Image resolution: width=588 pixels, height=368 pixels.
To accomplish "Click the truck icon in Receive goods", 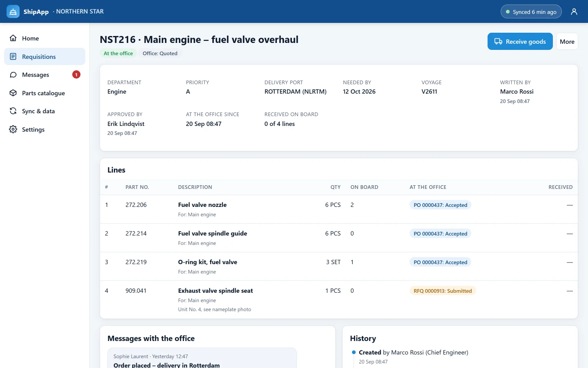I will pyautogui.click(x=498, y=41).
